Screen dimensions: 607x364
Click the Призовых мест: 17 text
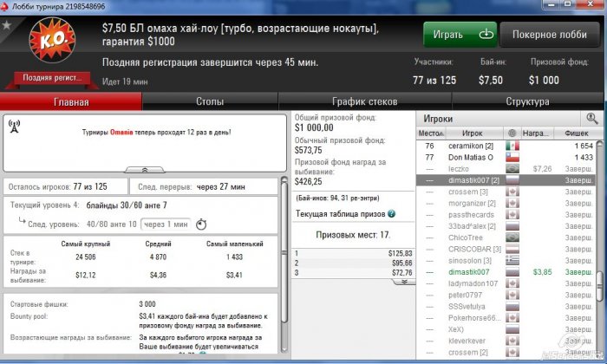click(x=353, y=235)
